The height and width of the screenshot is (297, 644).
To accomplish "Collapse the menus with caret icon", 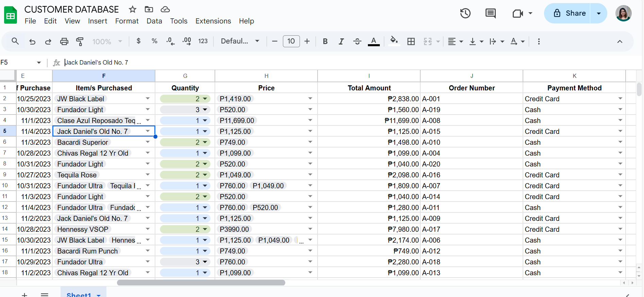I will click(620, 41).
